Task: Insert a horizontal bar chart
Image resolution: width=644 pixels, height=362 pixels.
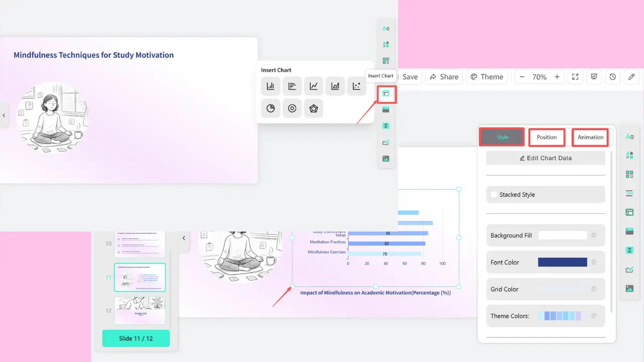Action: [292, 86]
